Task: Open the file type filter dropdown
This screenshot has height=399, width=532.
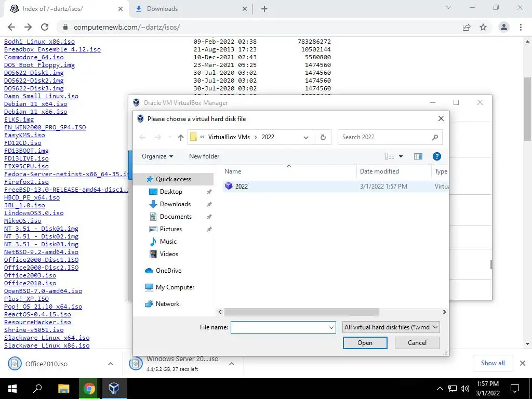Action: click(x=391, y=327)
